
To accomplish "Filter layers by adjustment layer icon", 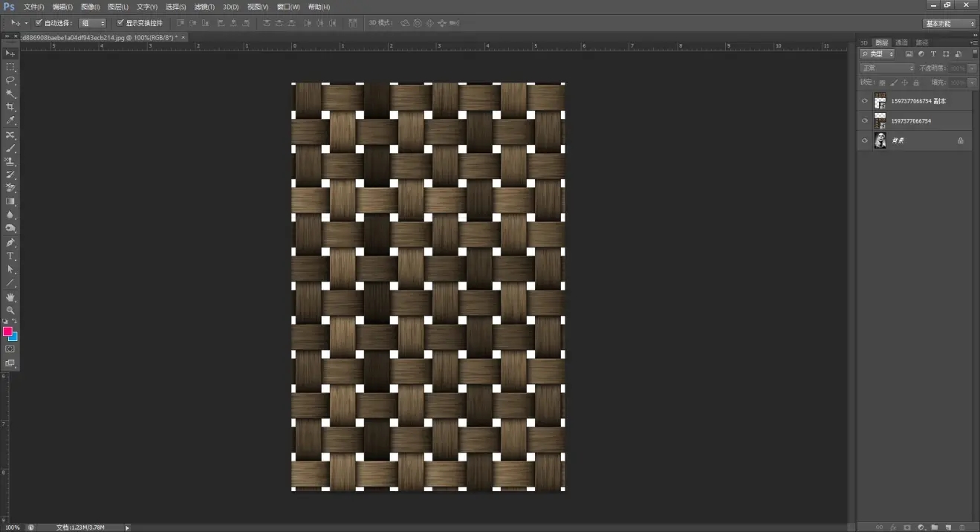I will (x=921, y=54).
